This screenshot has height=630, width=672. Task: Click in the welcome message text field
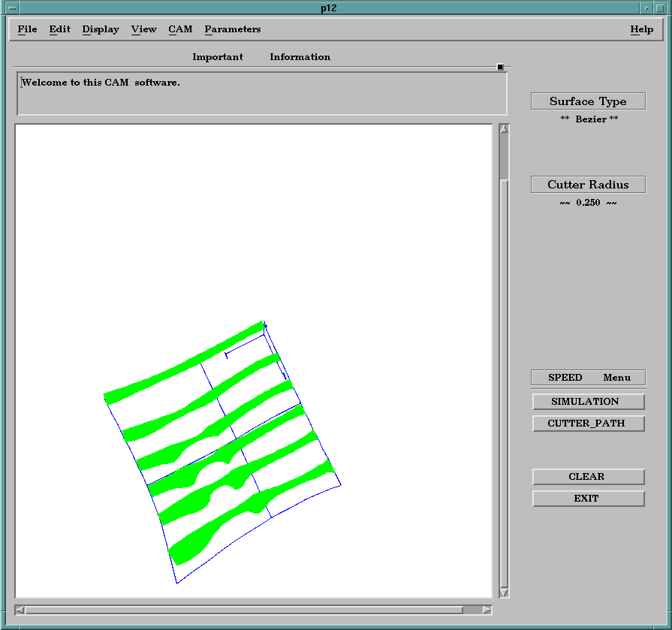click(x=262, y=94)
